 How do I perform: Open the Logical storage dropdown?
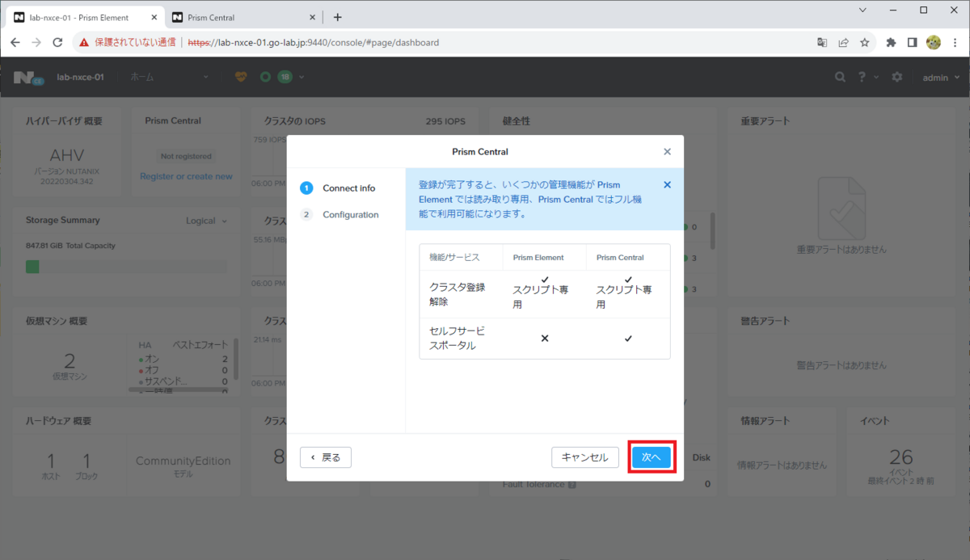coord(206,221)
